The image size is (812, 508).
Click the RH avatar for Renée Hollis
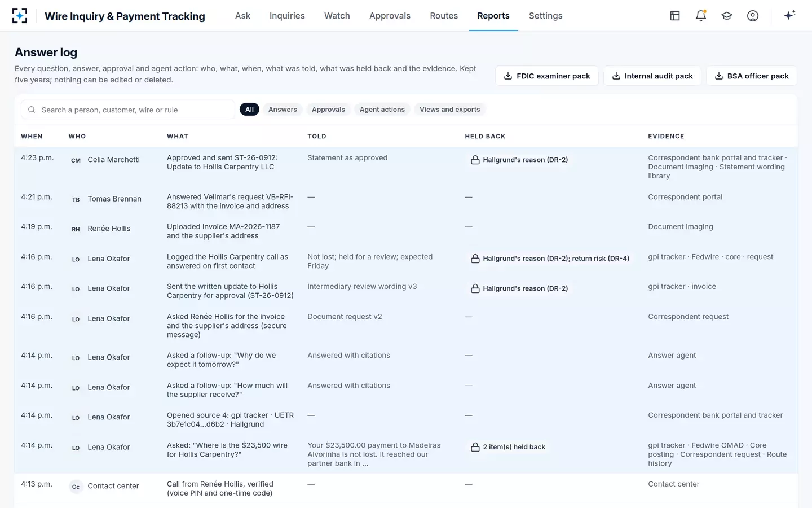click(76, 229)
